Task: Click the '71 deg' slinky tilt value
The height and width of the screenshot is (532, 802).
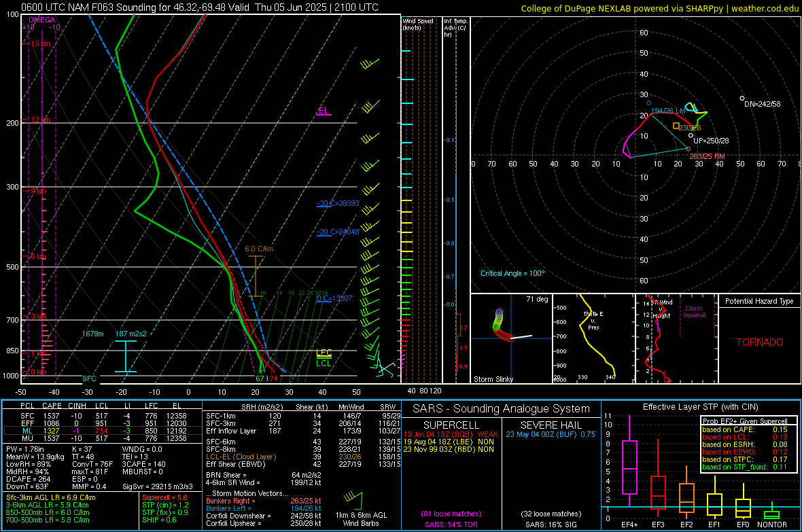Action: click(x=537, y=299)
